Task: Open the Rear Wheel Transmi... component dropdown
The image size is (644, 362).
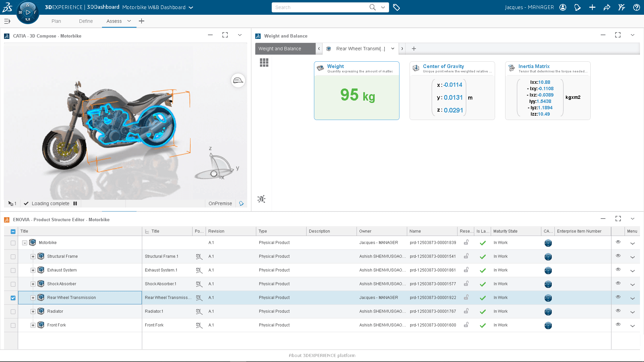Action: tap(392, 49)
